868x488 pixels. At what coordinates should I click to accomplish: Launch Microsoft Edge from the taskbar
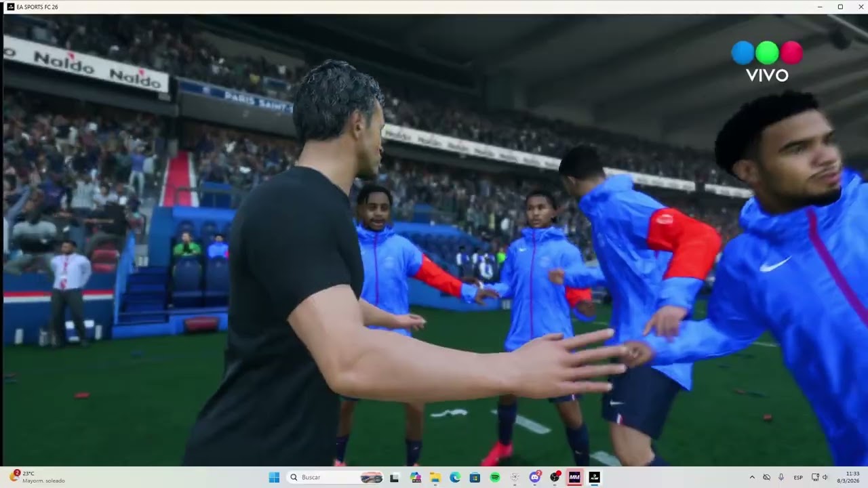coord(455,477)
